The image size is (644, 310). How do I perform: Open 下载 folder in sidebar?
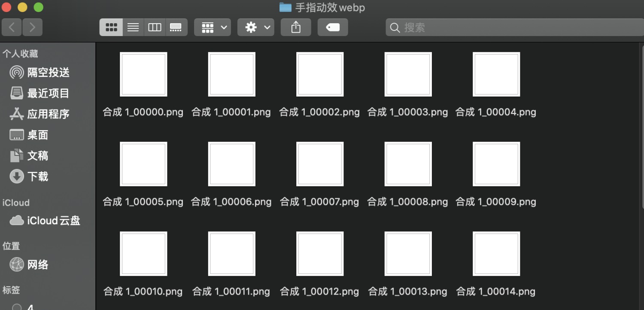click(38, 176)
